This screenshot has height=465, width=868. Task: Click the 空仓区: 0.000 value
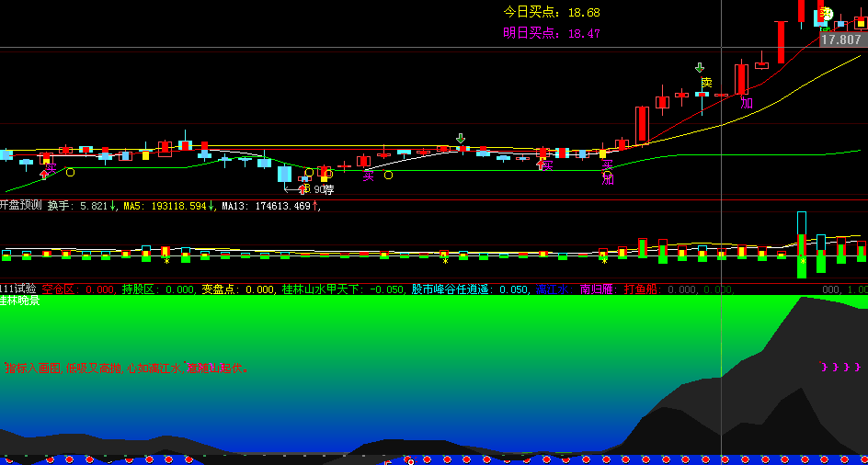click(x=78, y=289)
